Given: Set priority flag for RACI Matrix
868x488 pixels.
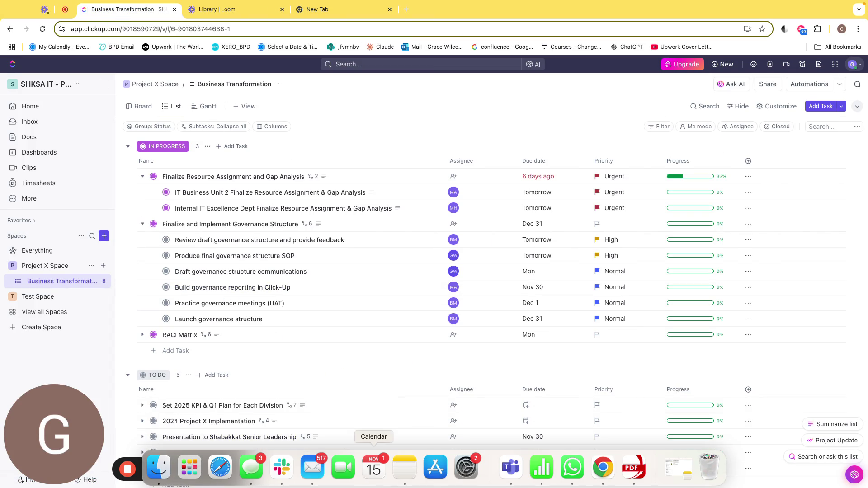Looking at the screenshot, I should (597, 334).
